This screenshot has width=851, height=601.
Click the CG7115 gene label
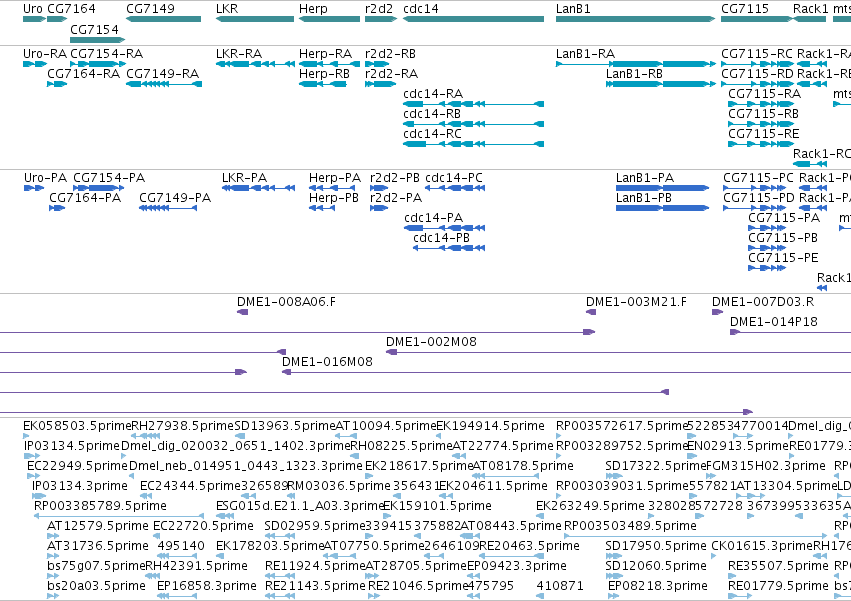tap(745, 9)
